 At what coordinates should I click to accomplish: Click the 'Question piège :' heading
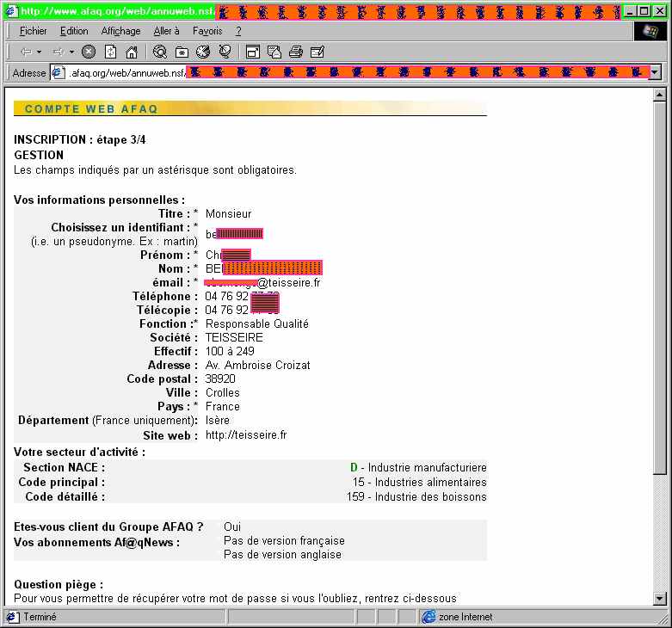point(59,584)
